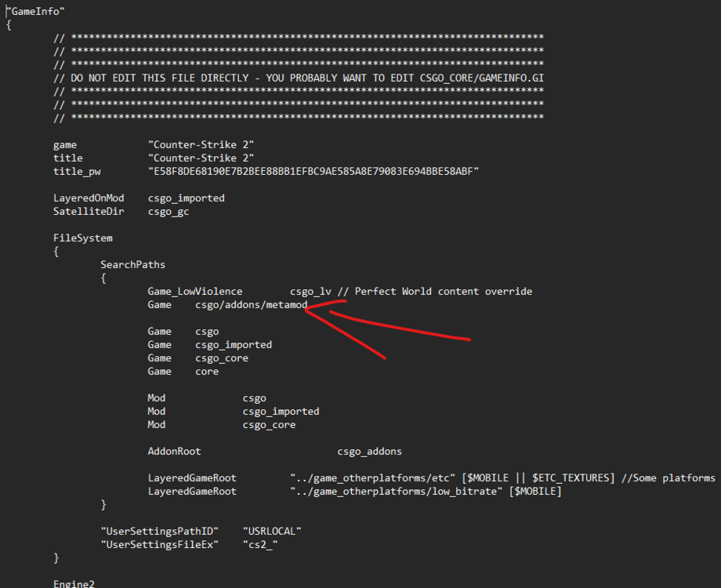Click the "Counter-Strike 2" value beside game
Screen dimensions: 721x588
click(201, 145)
